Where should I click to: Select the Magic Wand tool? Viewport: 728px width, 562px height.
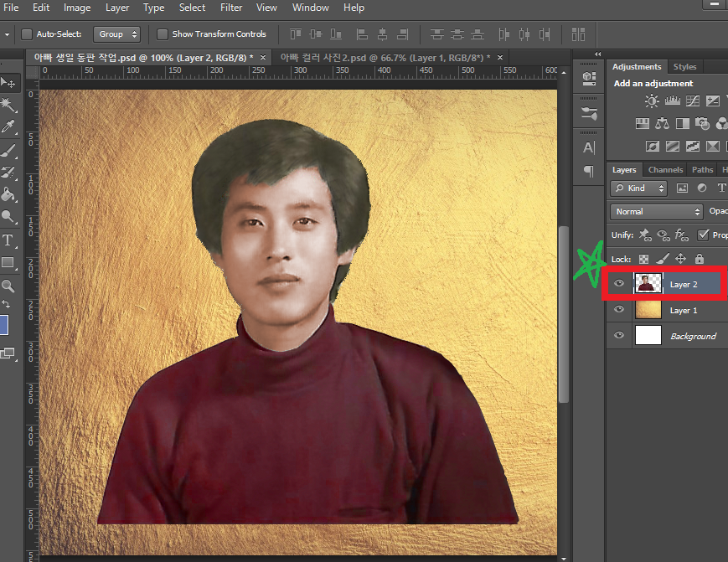point(8,105)
